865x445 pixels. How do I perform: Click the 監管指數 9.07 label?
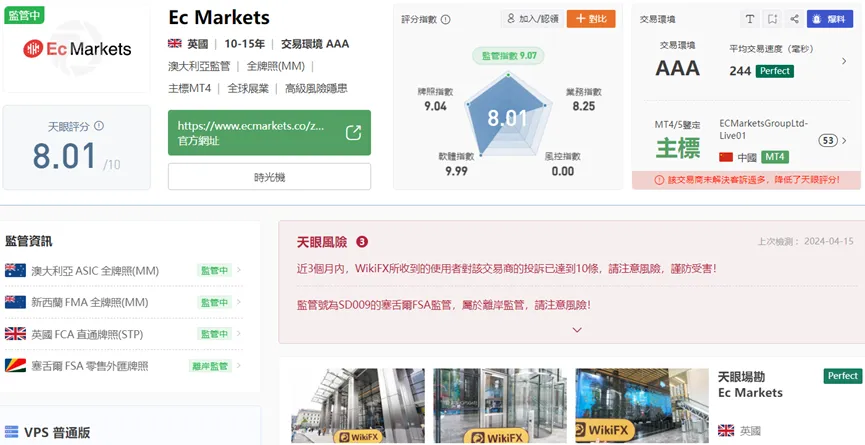pos(509,56)
